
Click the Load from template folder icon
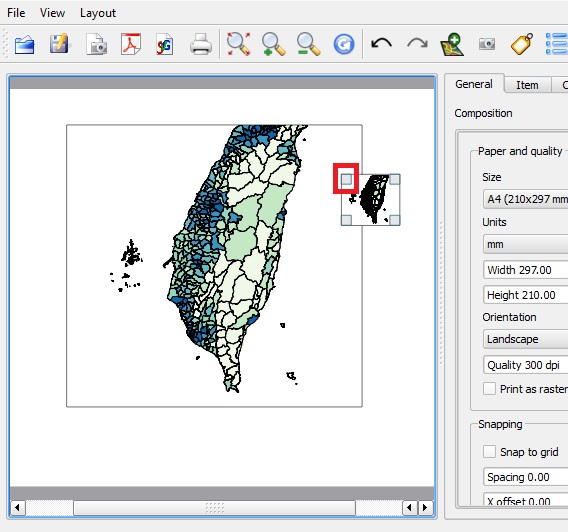(24, 45)
